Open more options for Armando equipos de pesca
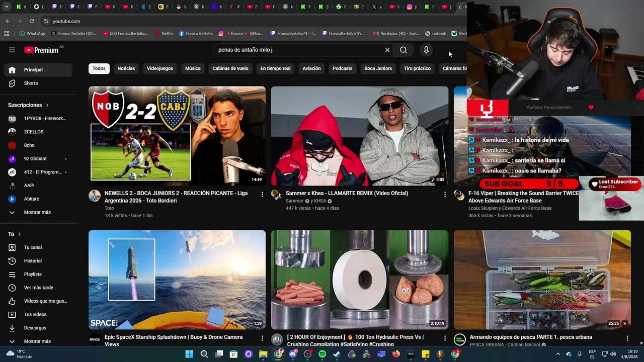The image size is (644, 362). click(x=627, y=338)
